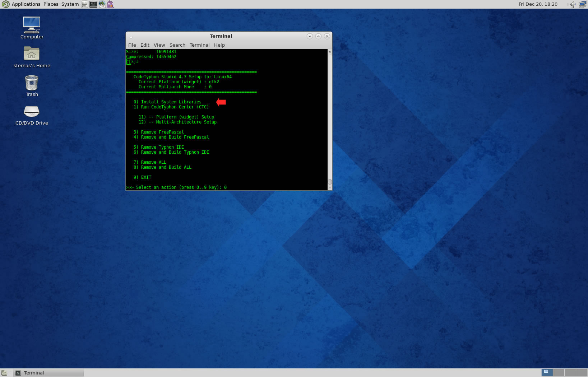Open the Terminal menu in menu bar

click(199, 45)
